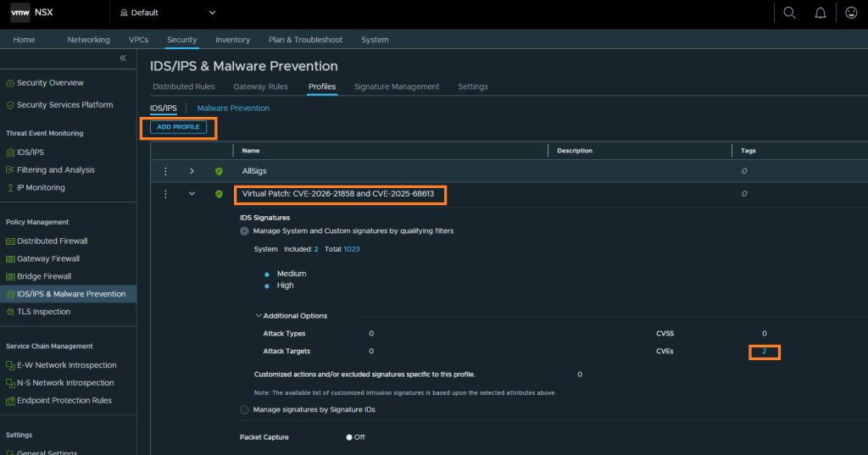Click Distributed Firewall icon
This screenshot has width=868, height=455.
[10, 241]
